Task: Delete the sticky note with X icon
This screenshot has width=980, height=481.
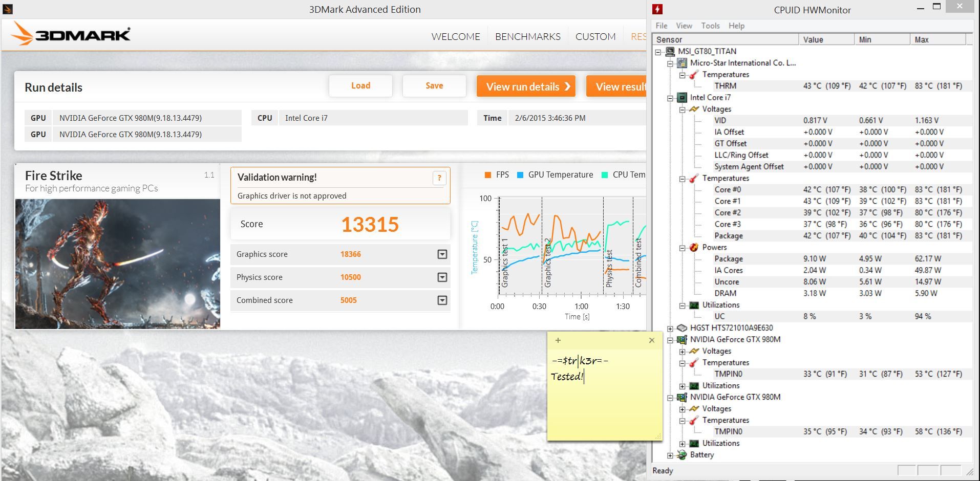Action: click(652, 340)
